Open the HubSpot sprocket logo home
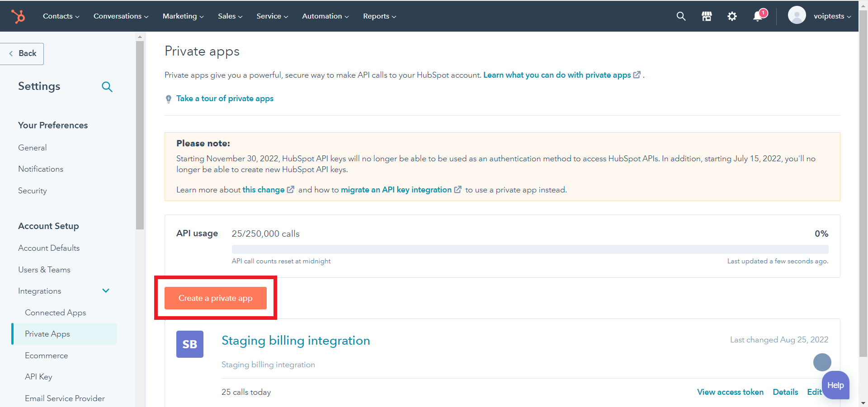Viewport: 868px width, 407px height. [18, 16]
